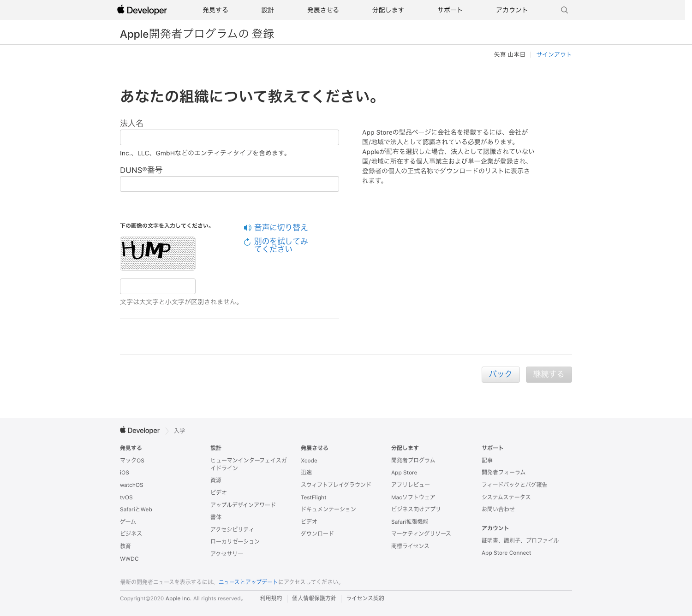Open App Store Connect footer link
This screenshot has width=692, height=616.
507,553
